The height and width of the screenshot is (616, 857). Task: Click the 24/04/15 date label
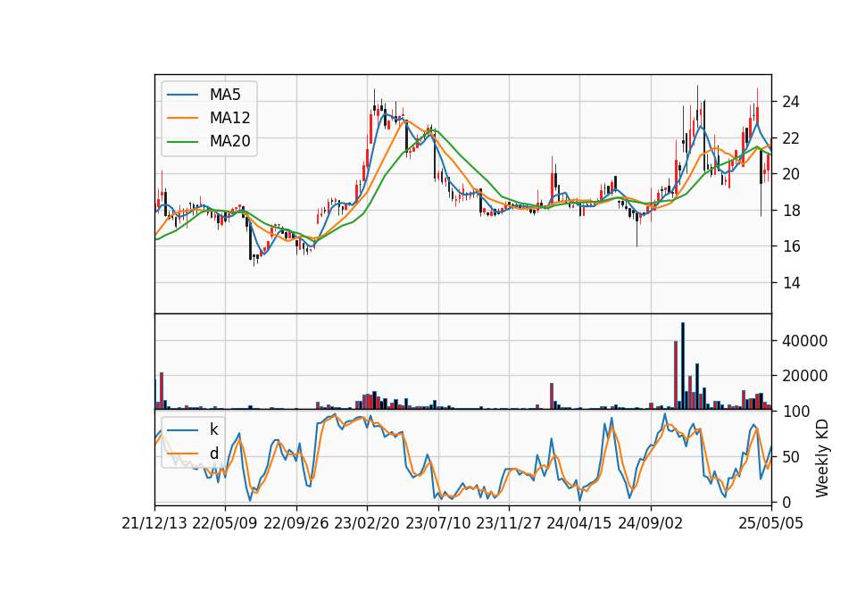579,524
